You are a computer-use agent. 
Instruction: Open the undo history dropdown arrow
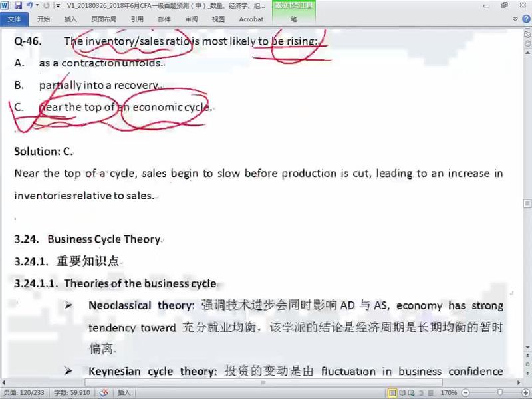(37, 5)
